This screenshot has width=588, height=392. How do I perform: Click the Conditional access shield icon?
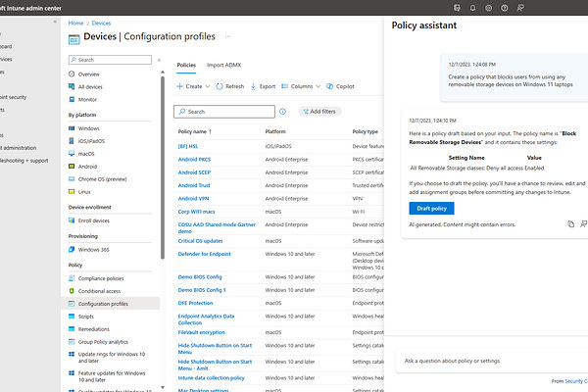[x=72, y=291]
